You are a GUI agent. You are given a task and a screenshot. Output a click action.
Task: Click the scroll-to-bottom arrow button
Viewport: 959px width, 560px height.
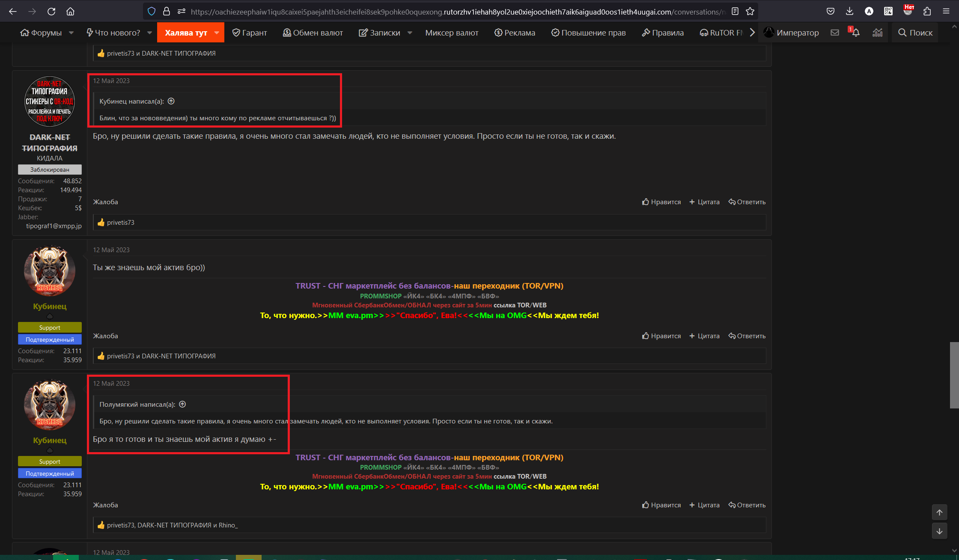click(939, 531)
